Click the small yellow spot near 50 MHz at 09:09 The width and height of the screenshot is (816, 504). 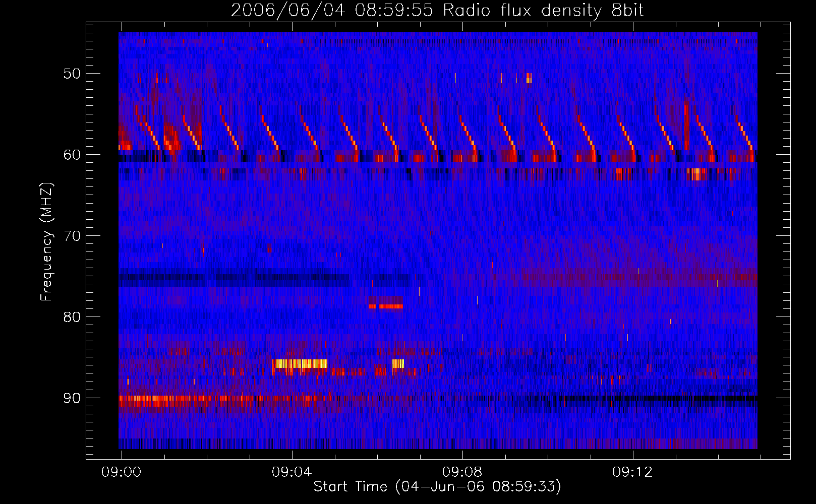click(529, 78)
